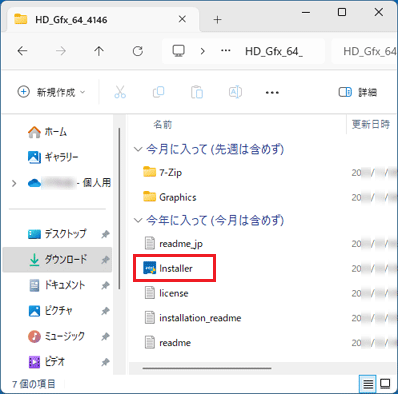The image size is (398, 394).
Task: Collapse the 今月に入って group
Action: (x=138, y=149)
